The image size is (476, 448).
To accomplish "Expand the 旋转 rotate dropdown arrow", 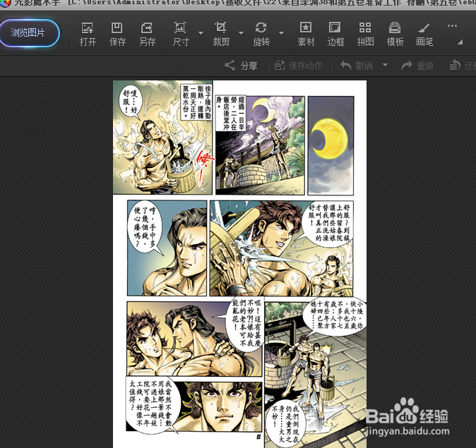I will click(x=281, y=32).
